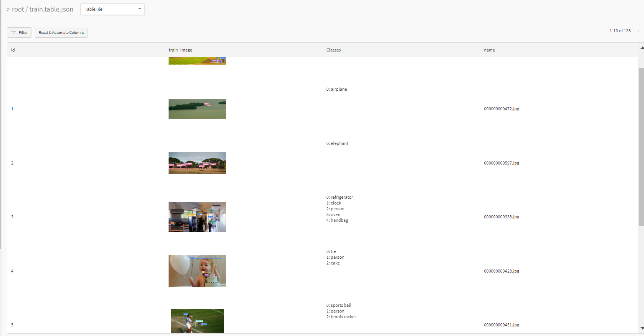
Task: Click the name column header
Action: tap(489, 50)
